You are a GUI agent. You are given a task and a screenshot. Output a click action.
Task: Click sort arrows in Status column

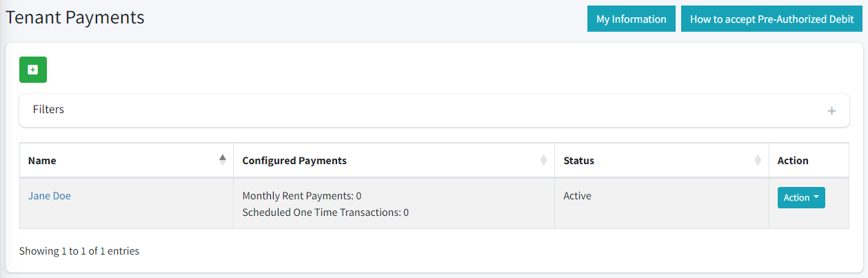758,160
